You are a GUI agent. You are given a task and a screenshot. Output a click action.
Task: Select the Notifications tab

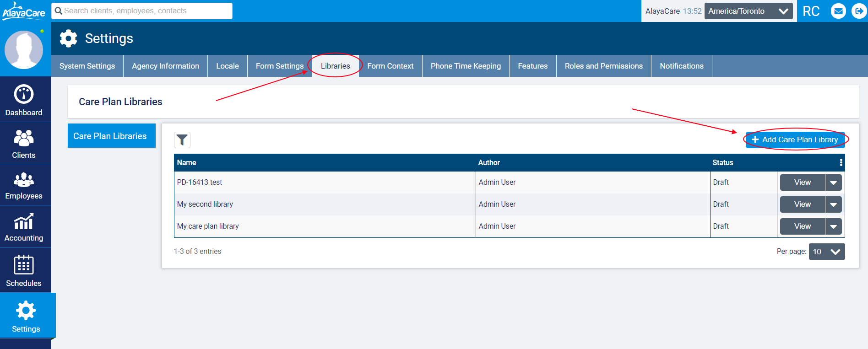click(x=681, y=66)
